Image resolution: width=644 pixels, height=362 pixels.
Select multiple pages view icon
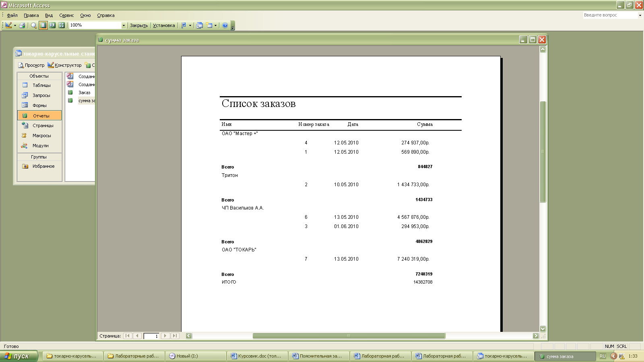click(x=62, y=25)
